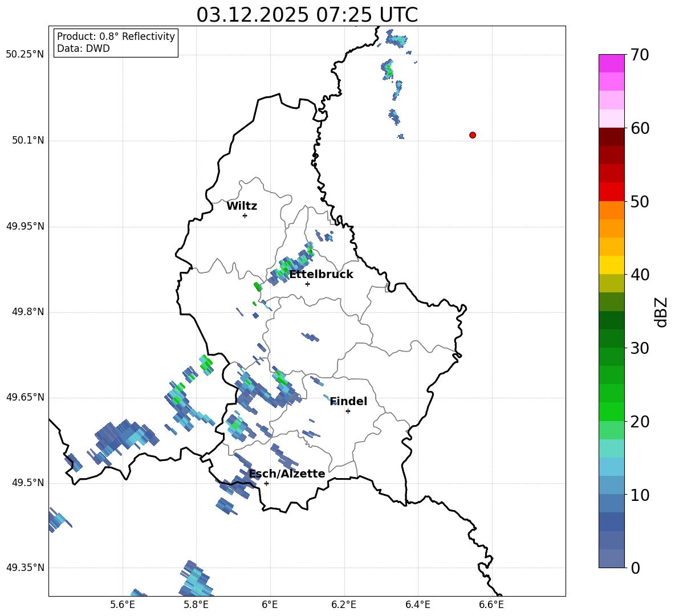This screenshot has height=616, width=675.
Task: Click the Esch/Alzette city label
Action: click(287, 474)
